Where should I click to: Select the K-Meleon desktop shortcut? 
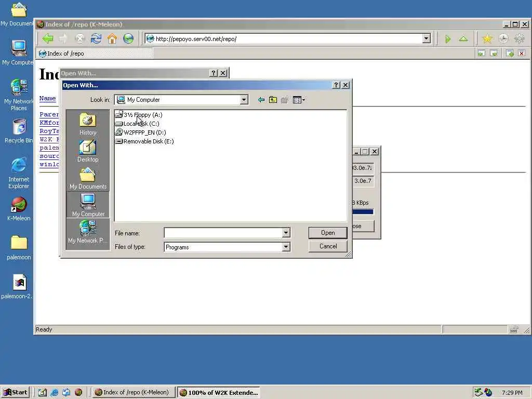(x=19, y=209)
